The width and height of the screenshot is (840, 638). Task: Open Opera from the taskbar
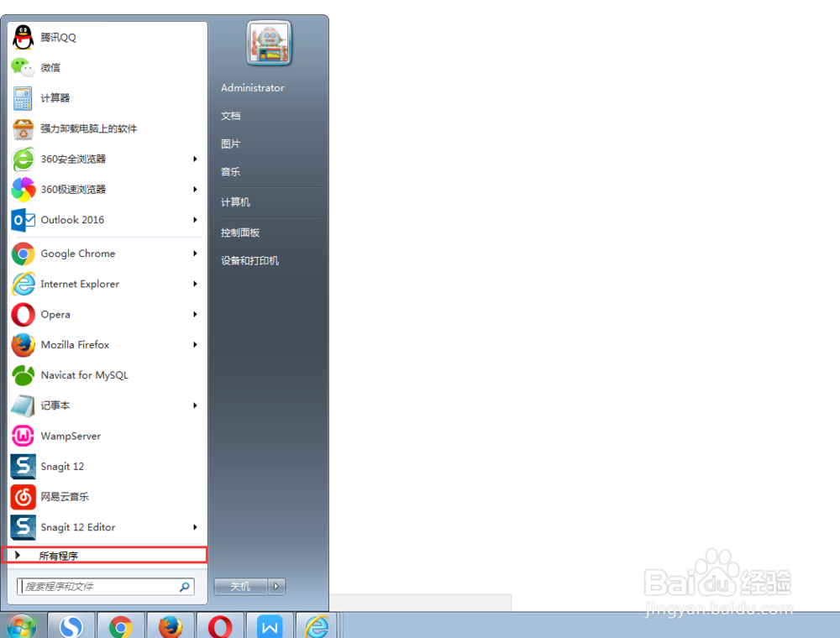(220, 626)
